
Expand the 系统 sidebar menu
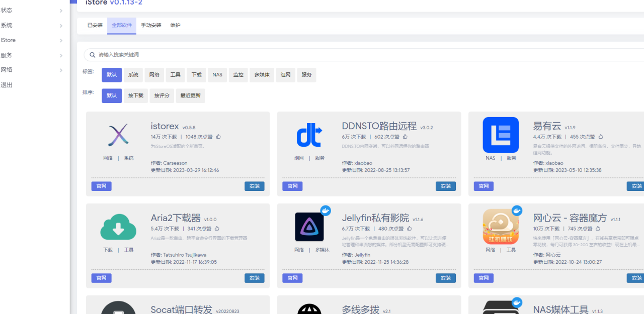(33, 26)
